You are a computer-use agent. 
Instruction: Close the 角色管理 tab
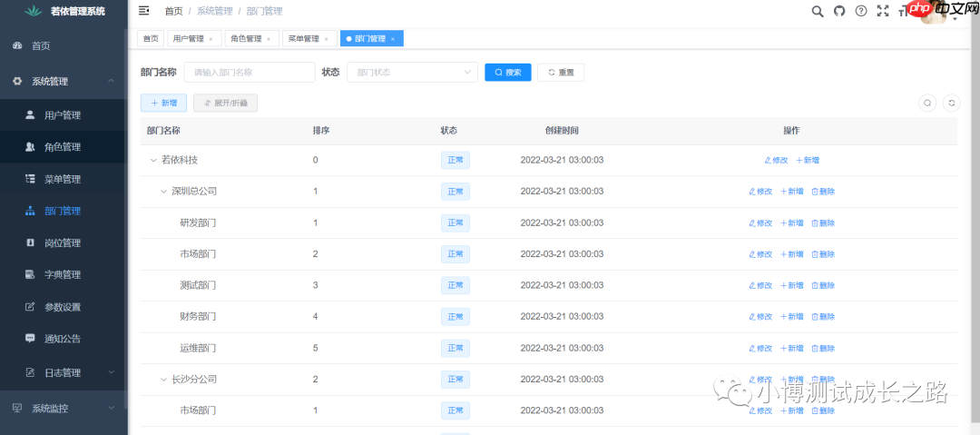268,39
